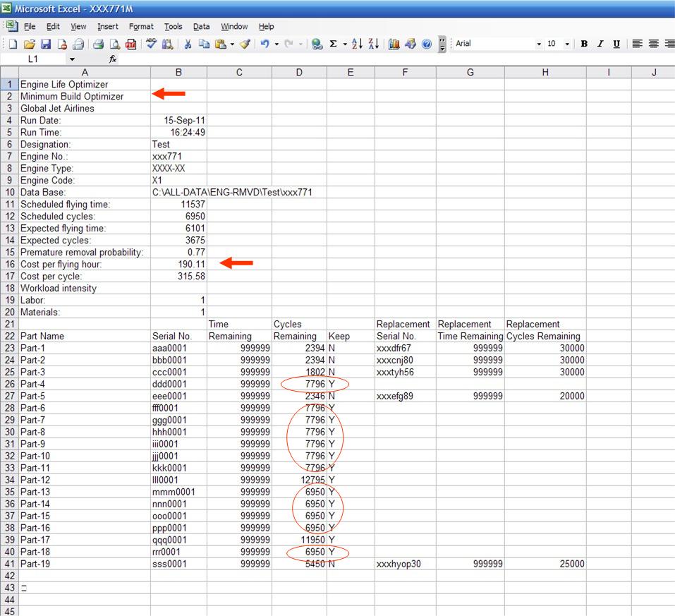This screenshot has width=675, height=616.
Task: Run the Spelling check tool
Action: click(151, 44)
